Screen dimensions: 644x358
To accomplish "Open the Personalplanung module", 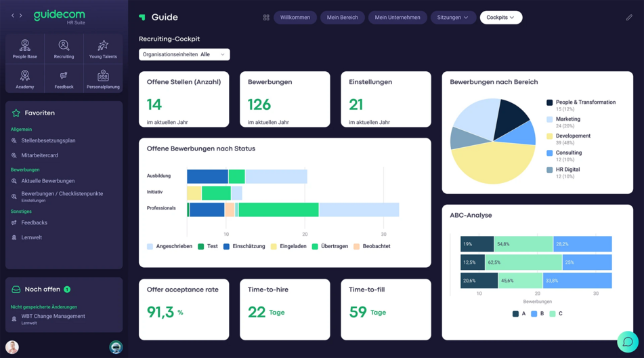I will [x=103, y=79].
